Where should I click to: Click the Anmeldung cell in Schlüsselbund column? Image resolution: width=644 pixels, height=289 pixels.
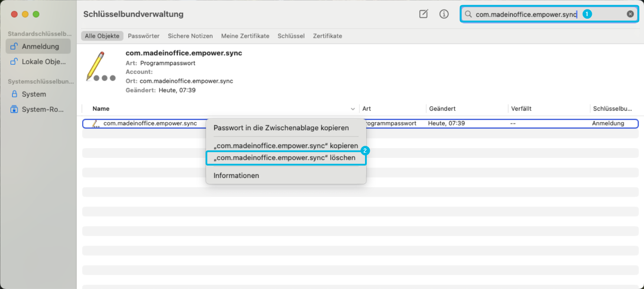[608, 124]
